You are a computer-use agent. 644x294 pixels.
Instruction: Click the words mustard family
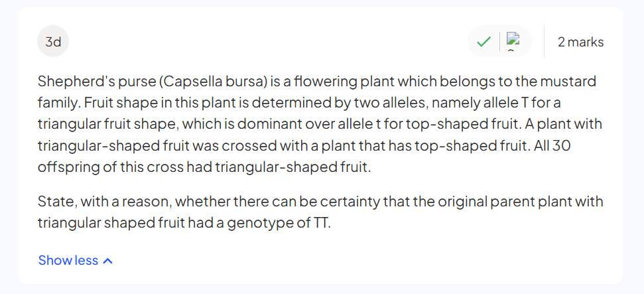[x=316, y=92]
